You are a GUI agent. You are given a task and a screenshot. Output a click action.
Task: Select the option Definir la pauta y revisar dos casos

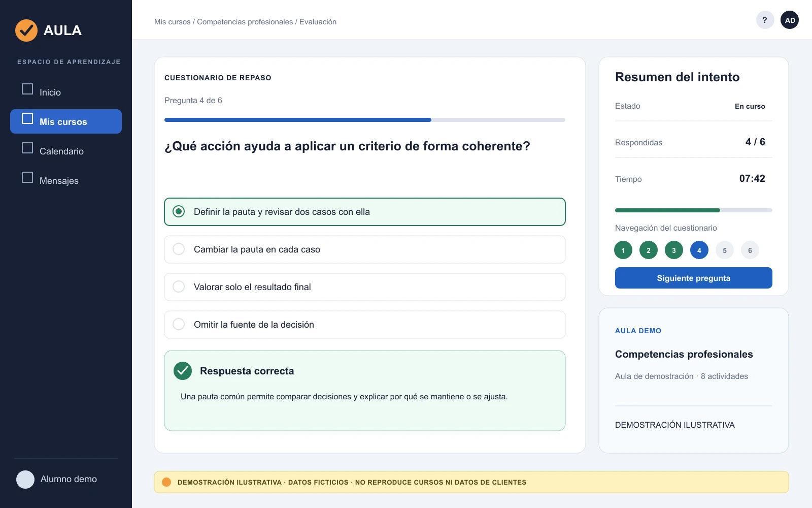[365, 212]
